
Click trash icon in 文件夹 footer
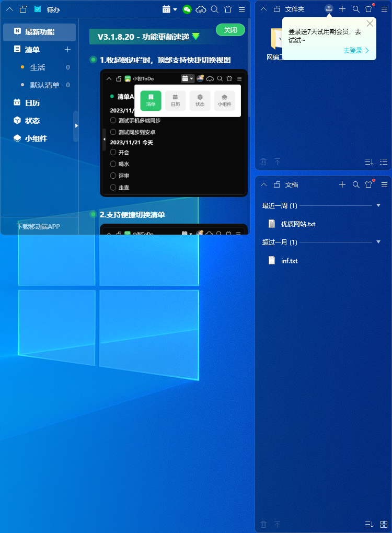click(x=263, y=162)
